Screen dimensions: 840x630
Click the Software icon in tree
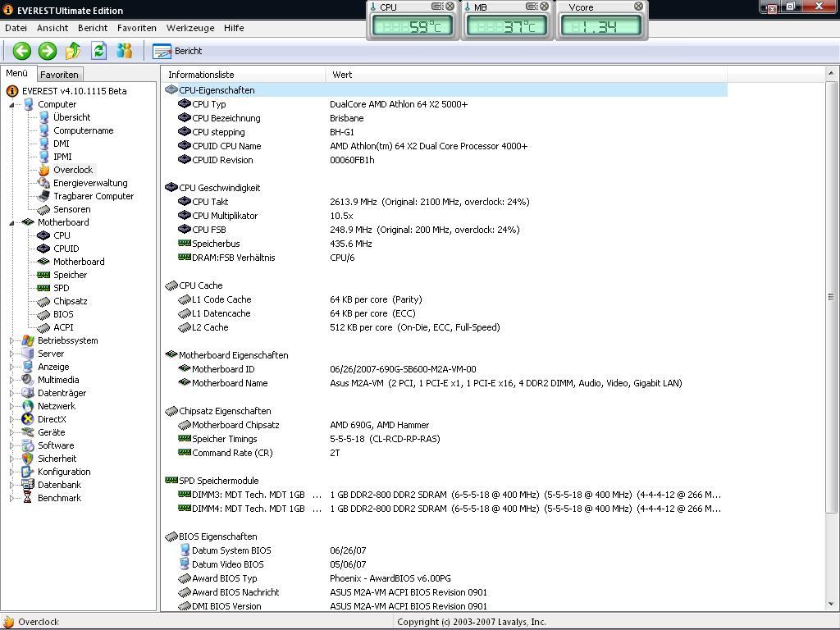(28, 445)
